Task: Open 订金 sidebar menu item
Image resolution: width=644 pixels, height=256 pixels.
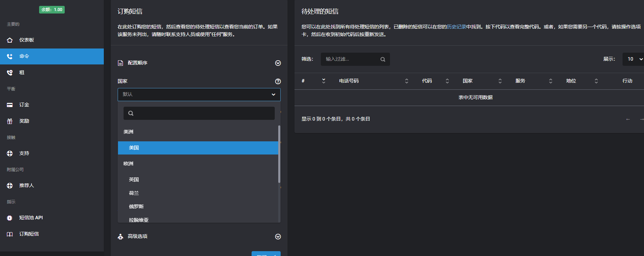Action: pos(52,105)
